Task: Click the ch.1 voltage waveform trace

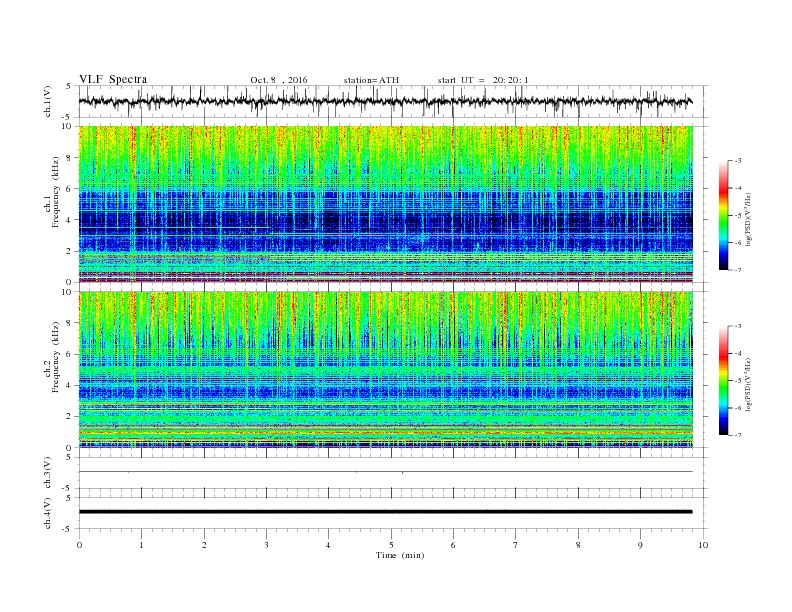Action: (385, 101)
